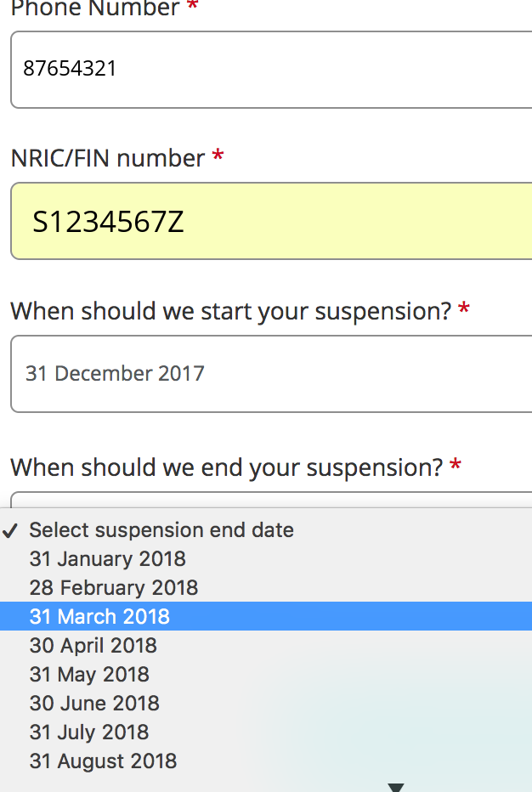
Task: Click "When should we end your suspension?" label
Action: 226,467
